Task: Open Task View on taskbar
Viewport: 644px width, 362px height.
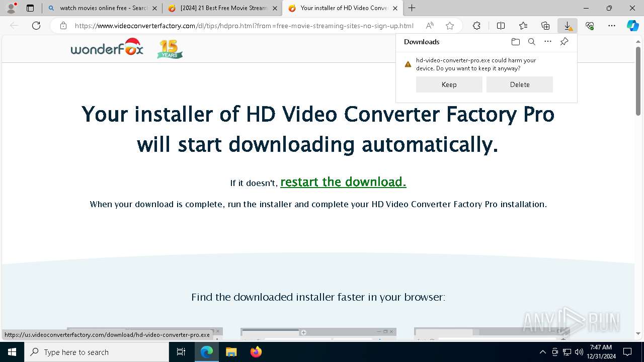Action: click(181, 352)
